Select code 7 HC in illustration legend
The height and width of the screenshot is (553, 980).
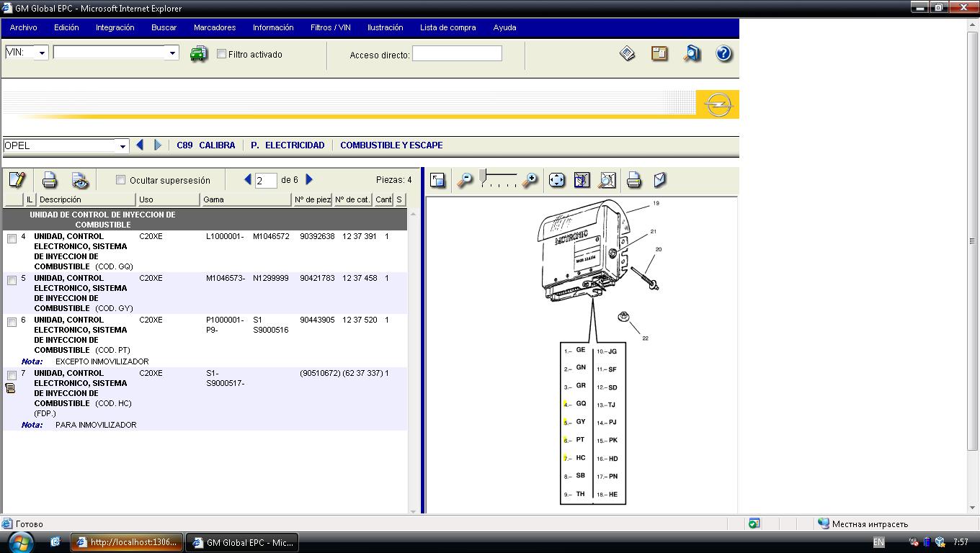pos(576,458)
